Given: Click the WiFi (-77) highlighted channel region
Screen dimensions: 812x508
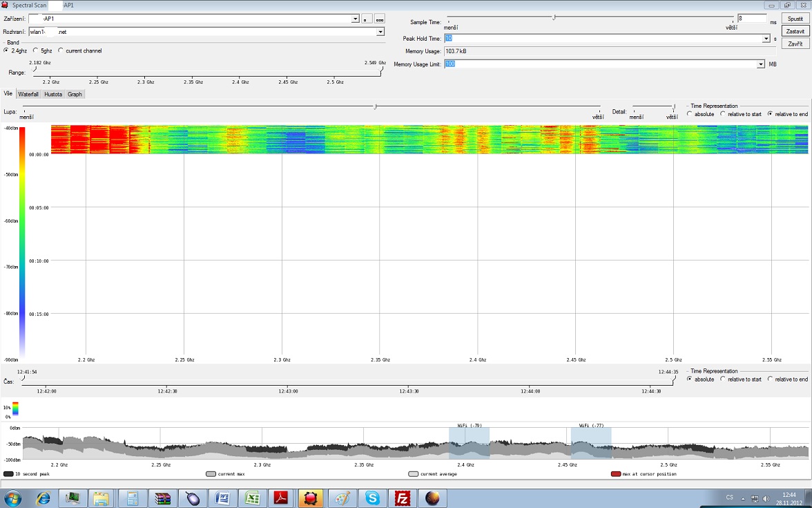Looking at the screenshot, I should (591, 443).
